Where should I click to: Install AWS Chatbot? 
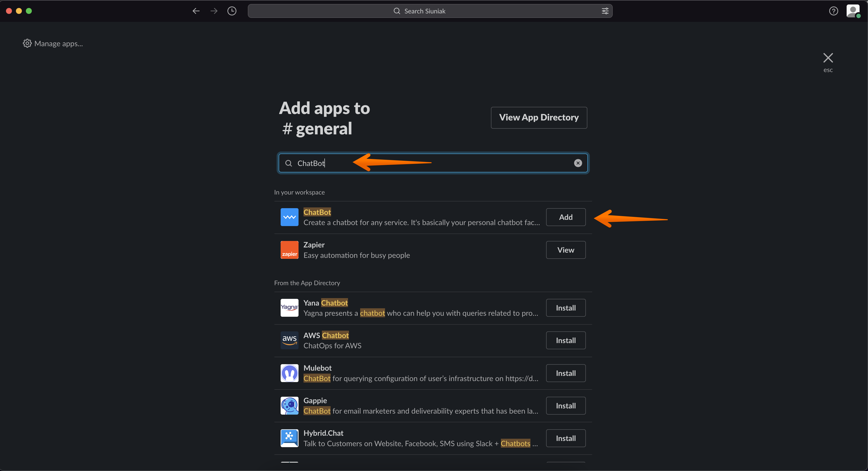pyautogui.click(x=566, y=340)
